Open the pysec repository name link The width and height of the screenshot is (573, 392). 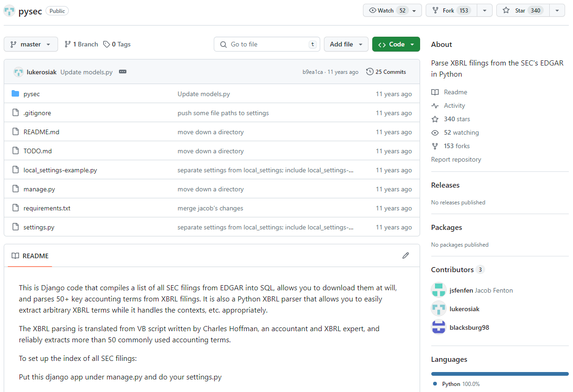tap(30, 11)
